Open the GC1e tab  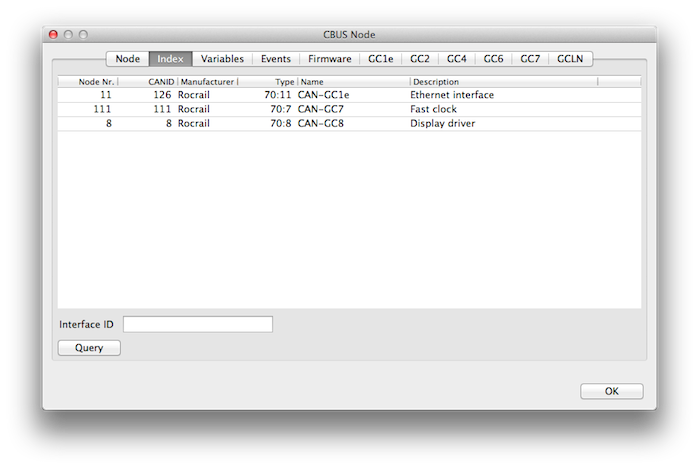click(x=382, y=59)
